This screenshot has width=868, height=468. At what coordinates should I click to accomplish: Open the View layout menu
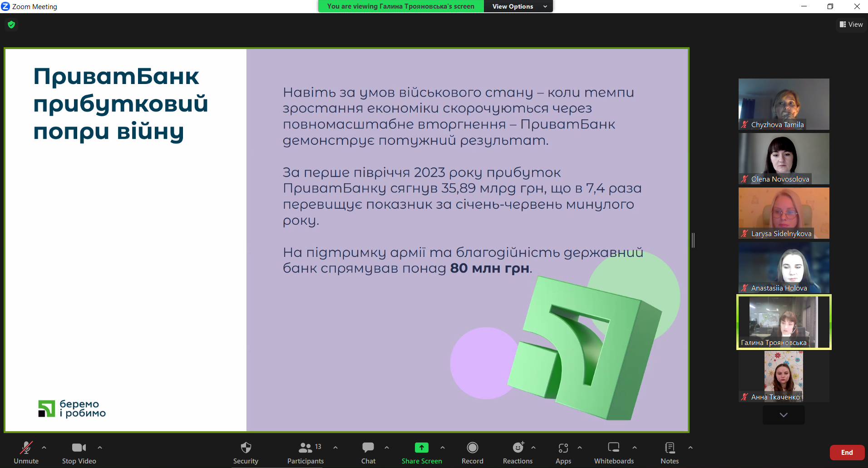[851, 25]
